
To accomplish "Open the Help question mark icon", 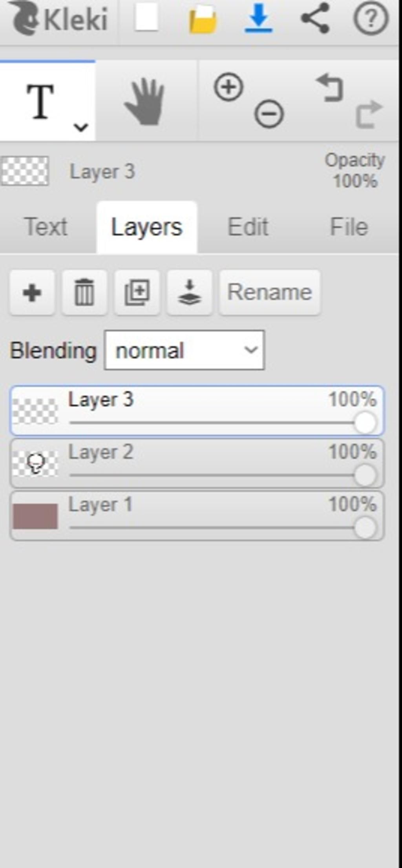I will tap(371, 18).
